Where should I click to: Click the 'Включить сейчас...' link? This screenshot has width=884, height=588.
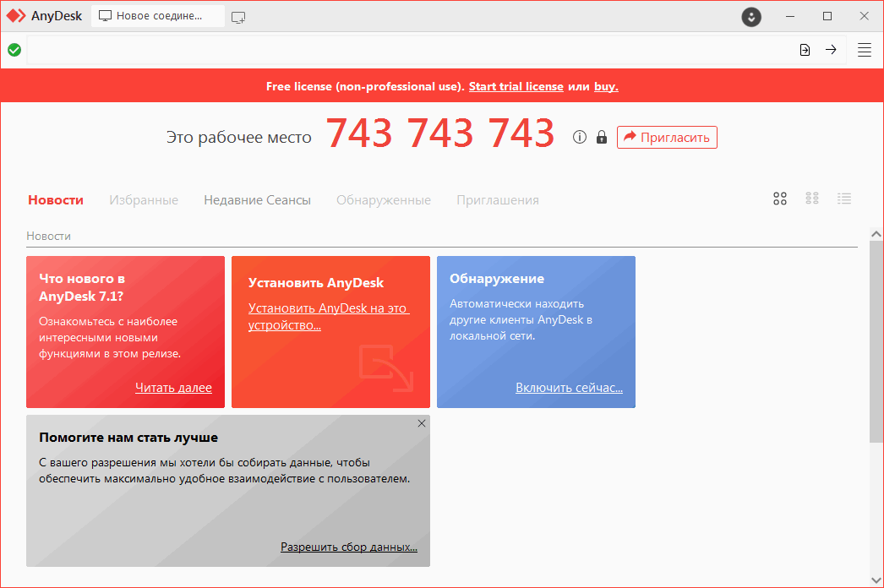pyautogui.click(x=569, y=388)
